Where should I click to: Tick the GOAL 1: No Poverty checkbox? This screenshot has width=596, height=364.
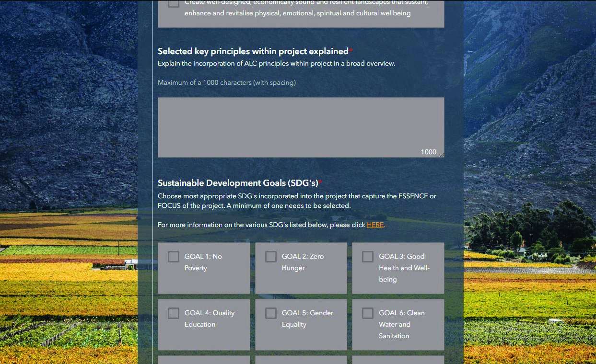click(x=174, y=257)
